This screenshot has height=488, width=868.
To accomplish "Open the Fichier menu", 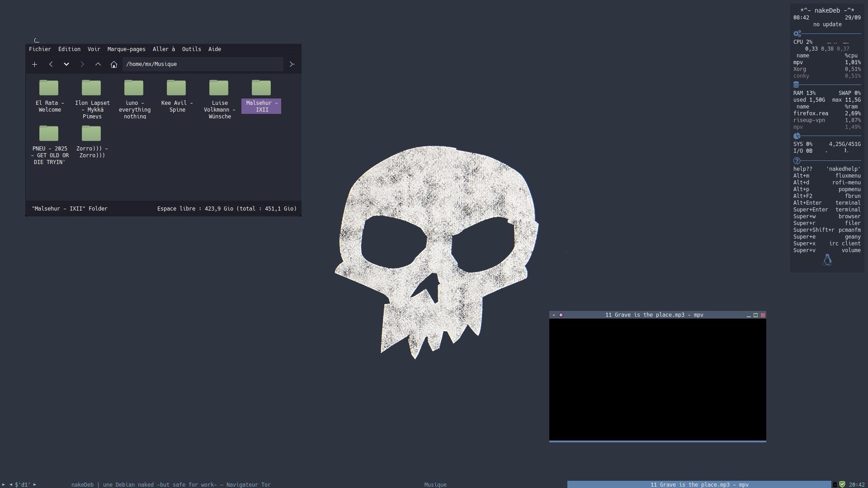I will (40, 49).
